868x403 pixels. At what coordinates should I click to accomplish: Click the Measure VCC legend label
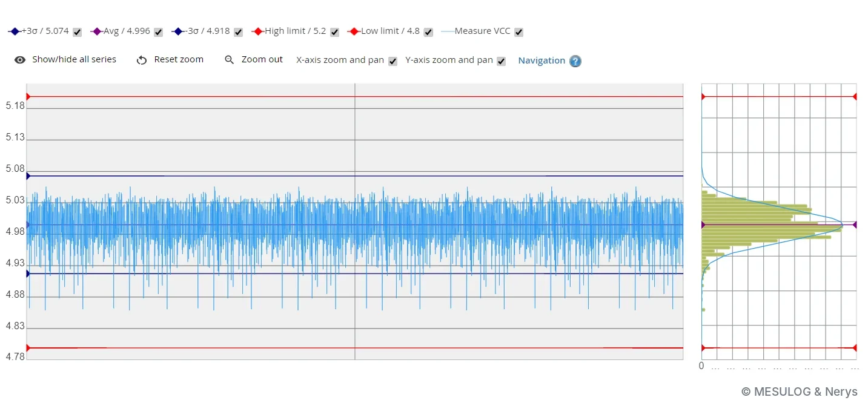(x=482, y=31)
